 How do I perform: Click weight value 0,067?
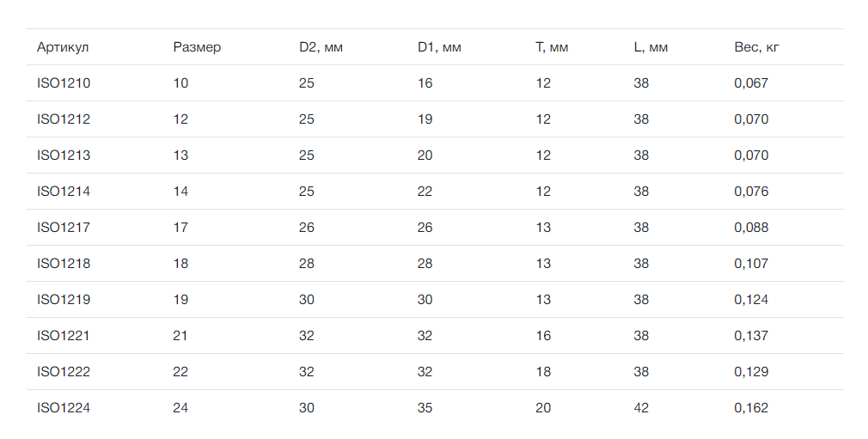(751, 83)
